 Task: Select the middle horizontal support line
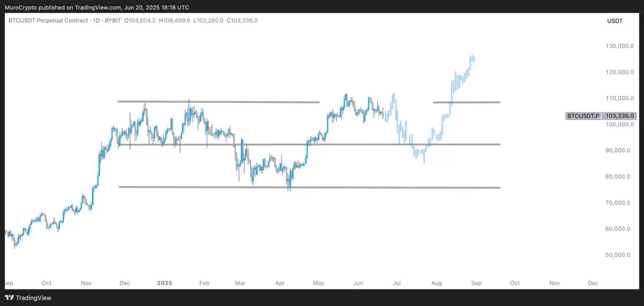(309, 144)
